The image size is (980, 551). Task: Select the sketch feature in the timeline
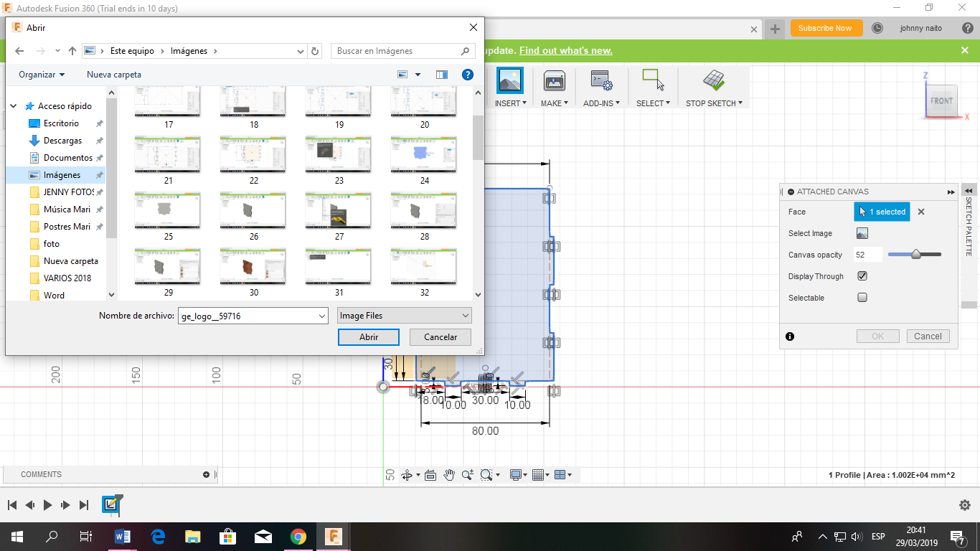click(x=110, y=504)
